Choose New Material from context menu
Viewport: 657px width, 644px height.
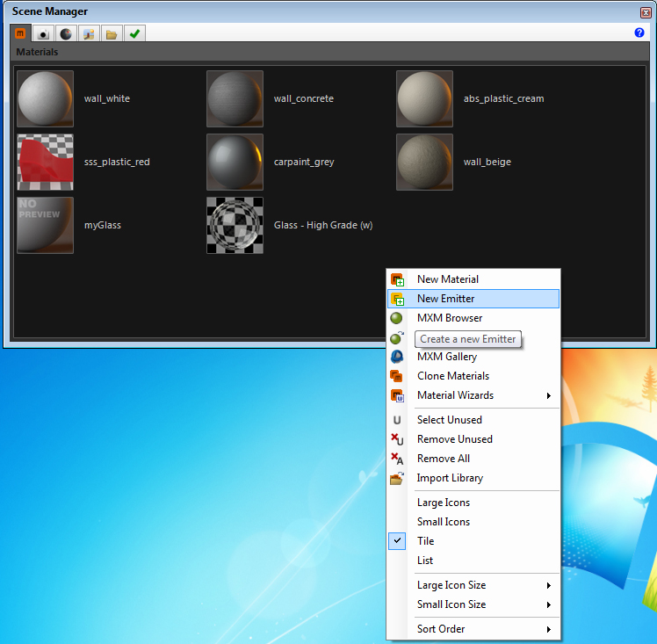click(473, 279)
